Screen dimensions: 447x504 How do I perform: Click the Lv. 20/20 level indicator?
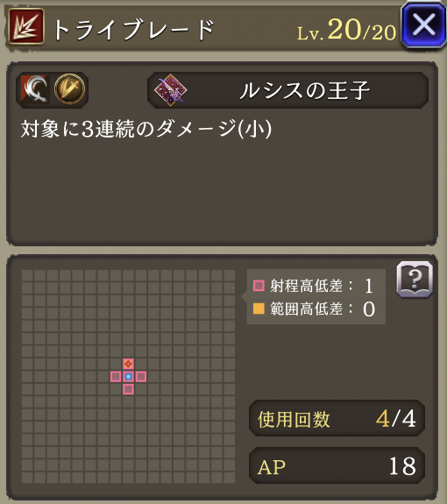(346, 30)
